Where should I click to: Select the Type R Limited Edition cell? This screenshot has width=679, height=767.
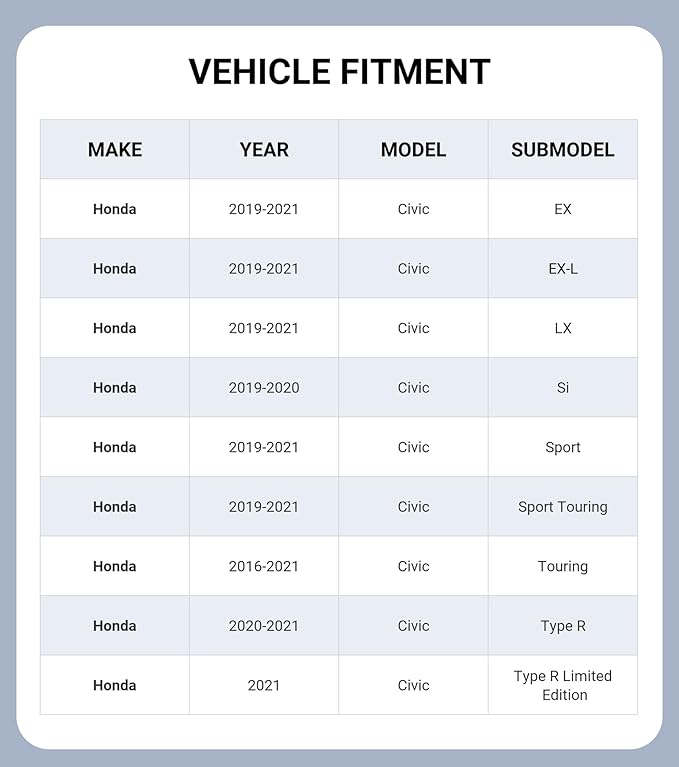563,685
